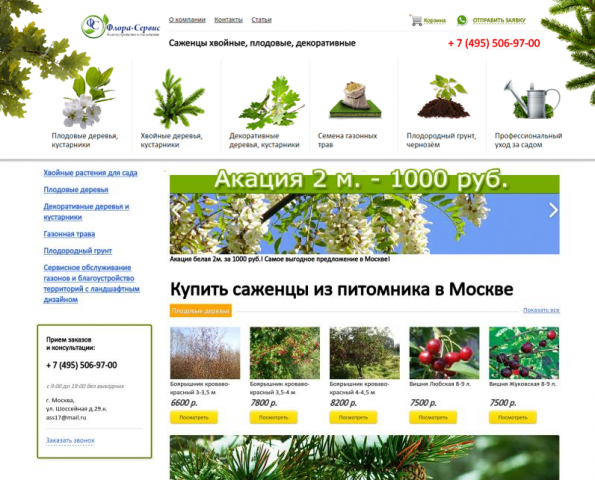Click the WhatsApp icon
The width and height of the screenshot is (595, 480).
point(462,20)
